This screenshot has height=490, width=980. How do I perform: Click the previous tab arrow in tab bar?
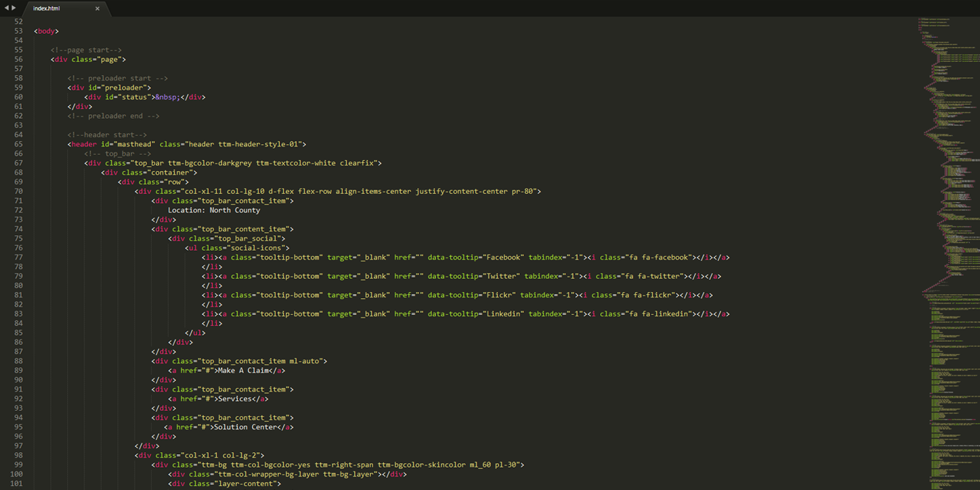pyautogui.click(x=7, y=8)
